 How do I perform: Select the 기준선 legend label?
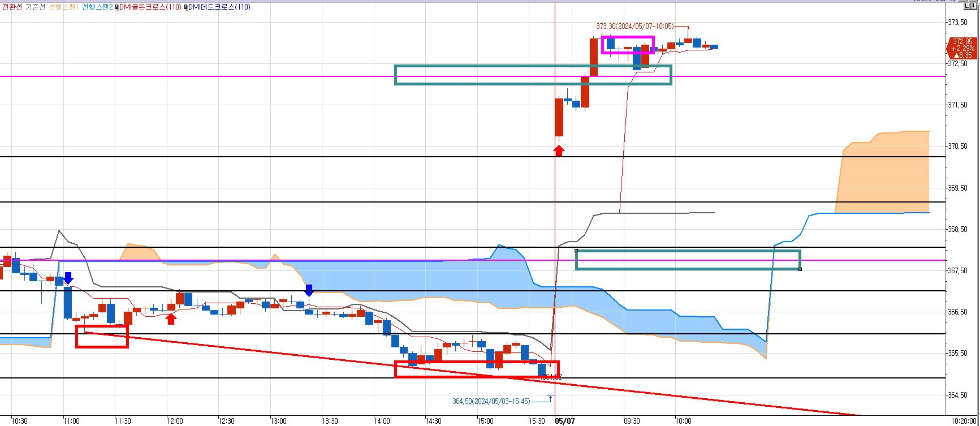(x=35, y=7)
